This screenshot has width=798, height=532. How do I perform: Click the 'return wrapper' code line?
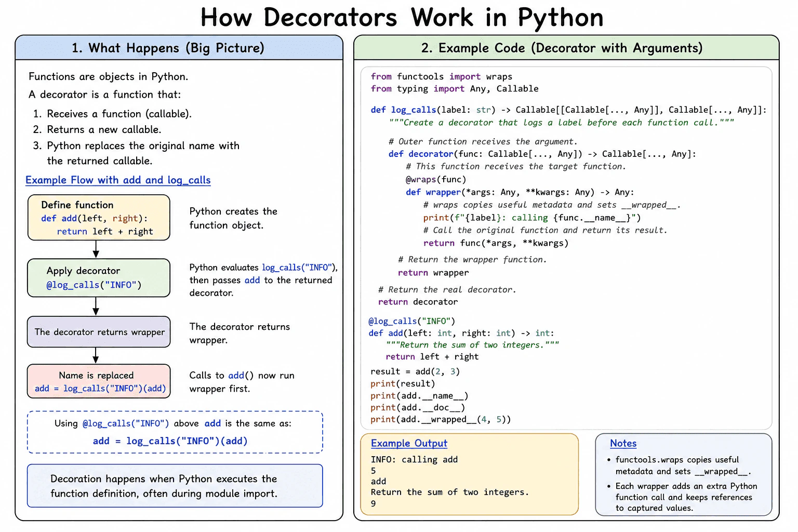click(433, 273)
